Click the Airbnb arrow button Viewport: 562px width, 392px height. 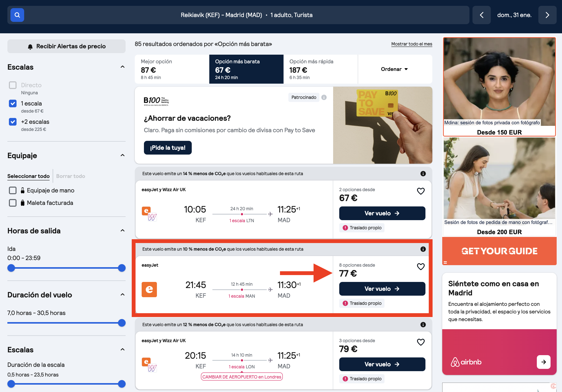point(543,362)
